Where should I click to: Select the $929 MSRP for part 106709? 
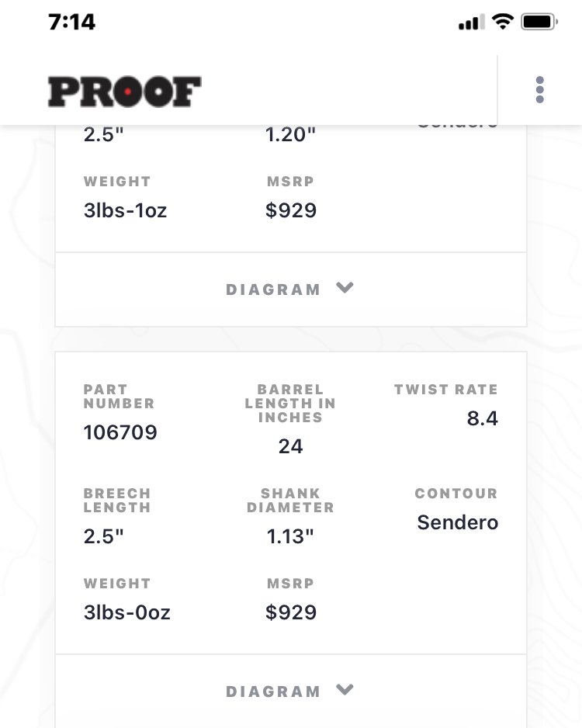[x=291, y=612]
